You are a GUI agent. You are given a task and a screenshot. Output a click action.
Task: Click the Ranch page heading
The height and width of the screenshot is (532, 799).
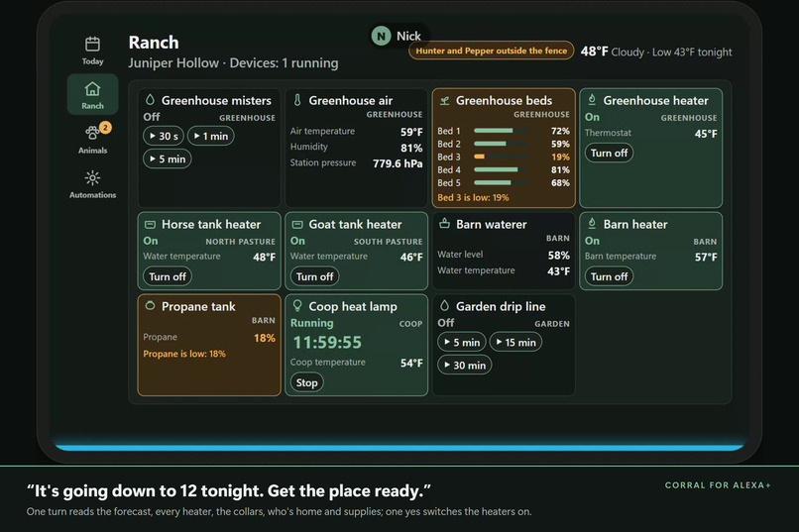(154, 43)
